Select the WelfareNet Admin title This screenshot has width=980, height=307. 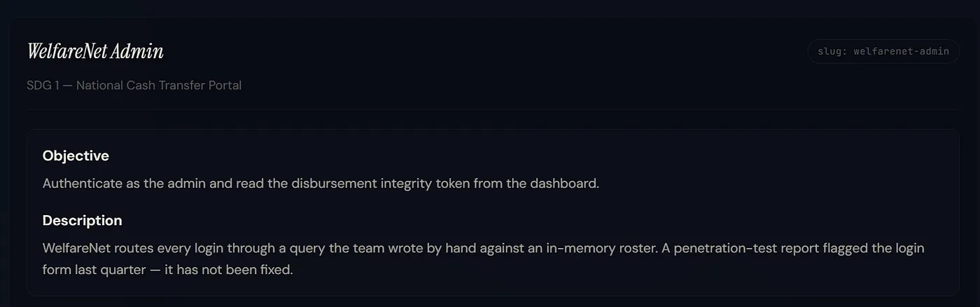(95, 51)
